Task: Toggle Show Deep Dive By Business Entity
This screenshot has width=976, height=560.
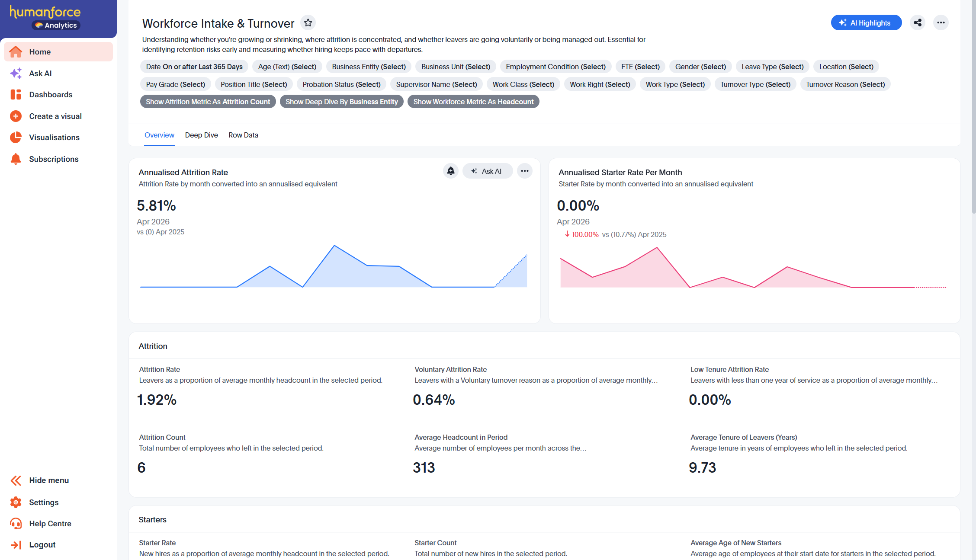Action: 341,102
